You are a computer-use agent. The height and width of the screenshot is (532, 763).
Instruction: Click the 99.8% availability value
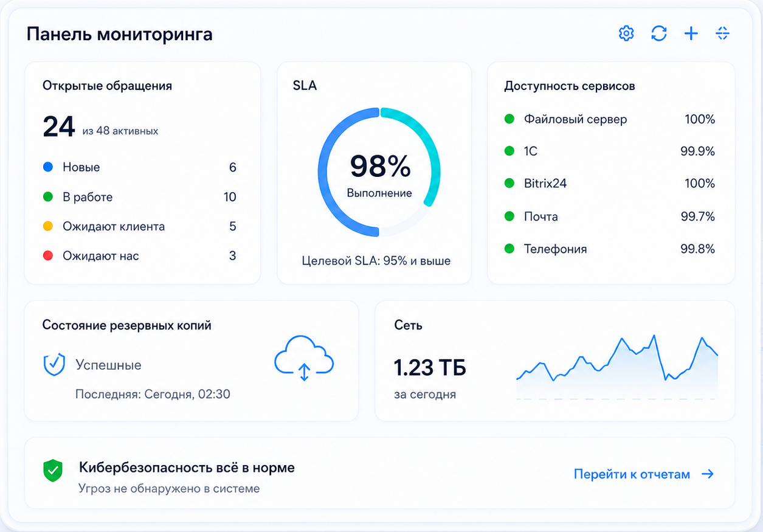point(697,249)
